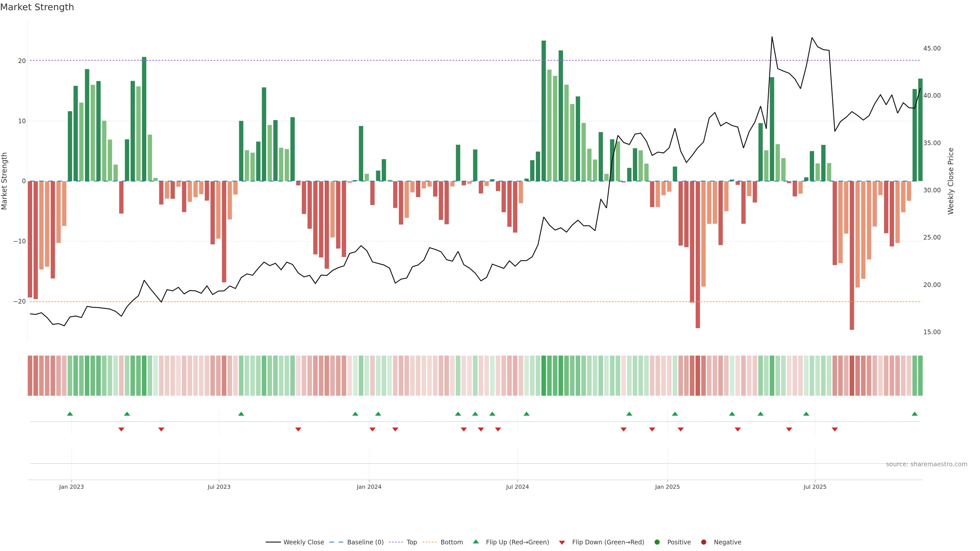Image resolution: width=980 pixels, height=551 pixels.
Task: Click the Jan 2024 x-axis label
Action: point(369,487)
